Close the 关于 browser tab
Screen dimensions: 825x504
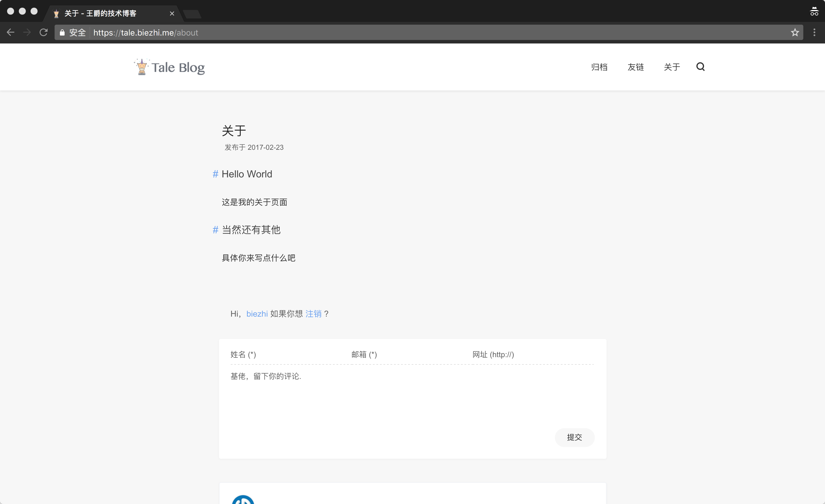click(172, 14)
